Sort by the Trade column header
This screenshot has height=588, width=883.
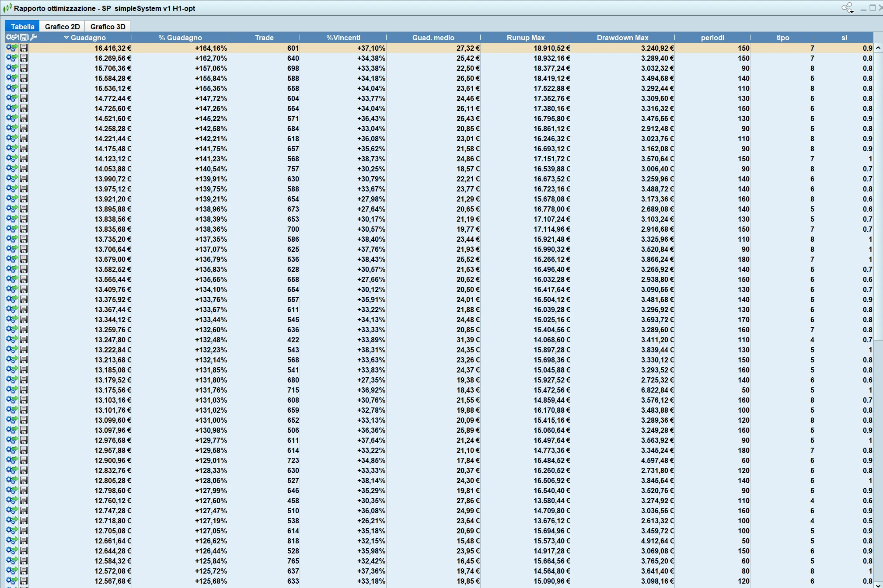click(264, 38)
